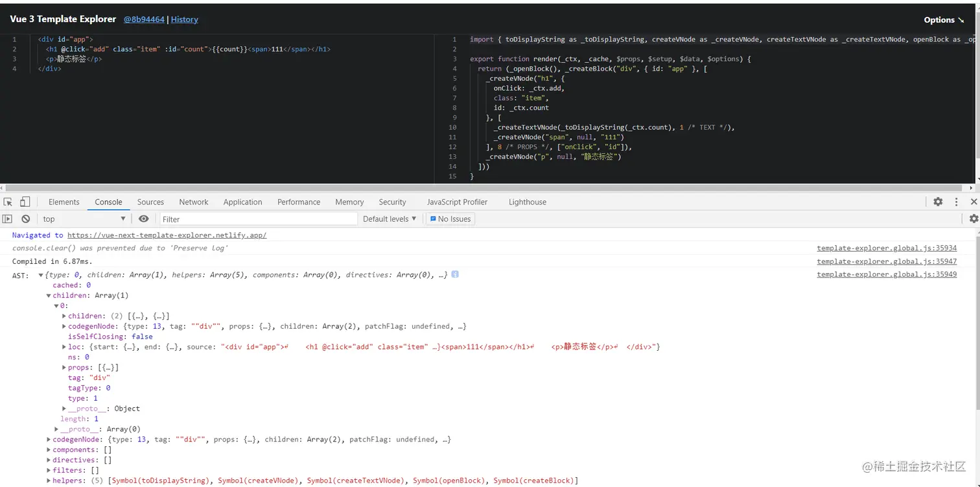Open source link template-explorer.global.js:35934
The width and height of the screenshot is (980, 487).
coord(887,248)
